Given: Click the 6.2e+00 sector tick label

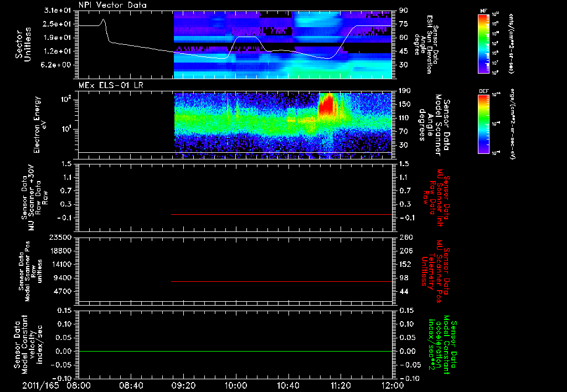Looking at the screenshot, I should (58, 65).
